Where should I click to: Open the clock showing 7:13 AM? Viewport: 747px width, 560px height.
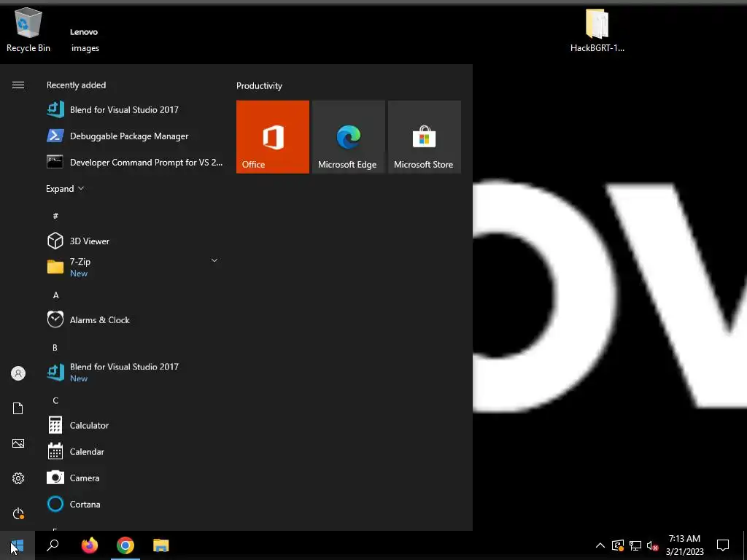684,545
